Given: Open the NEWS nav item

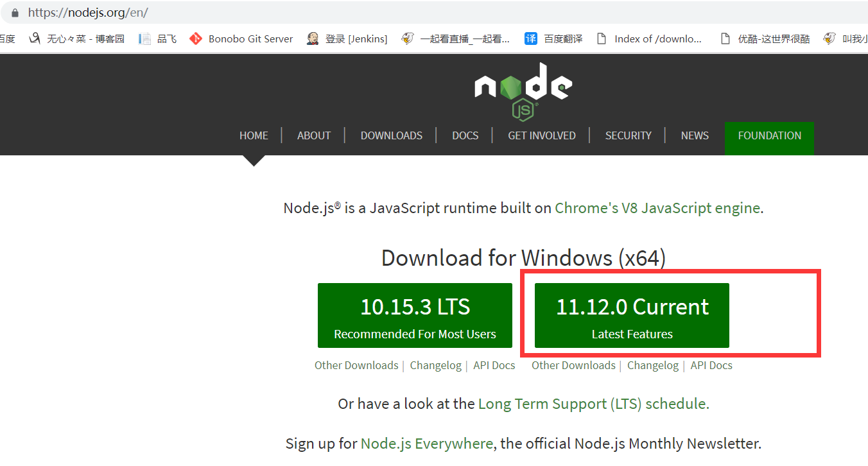Looking at the screenshot, I should pyautogui.click(x=695, y=135).
